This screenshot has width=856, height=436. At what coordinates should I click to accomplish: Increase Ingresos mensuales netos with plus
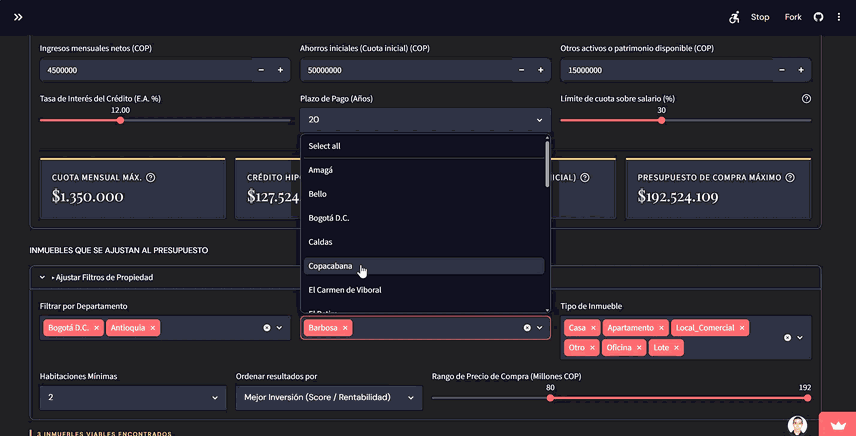280,70
